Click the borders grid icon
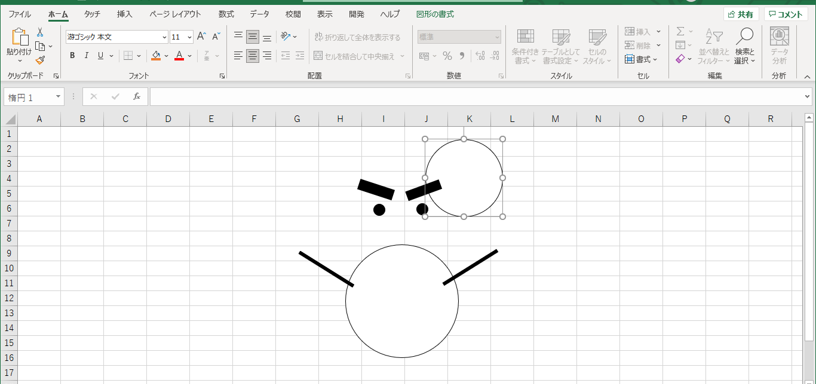 click(x=128, y=56)
